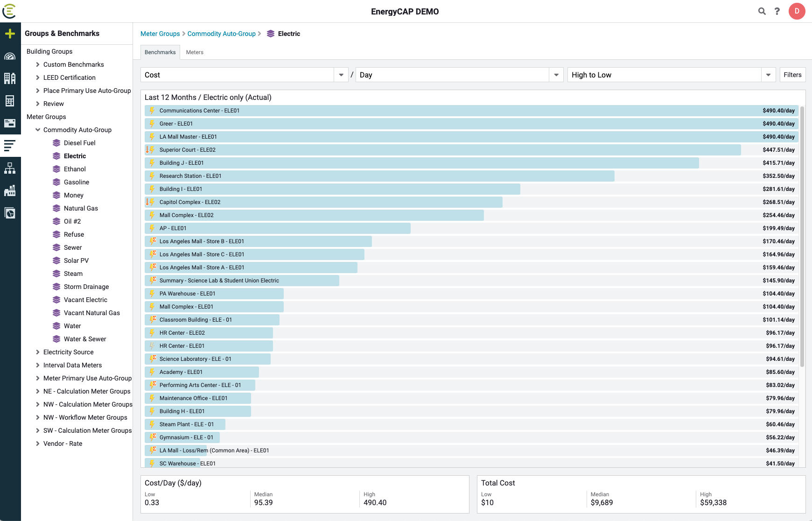The width and height of the screenshot is (812, 521).
Task: Open the Cost metric dropdown
Action: pyautogui.click(x=341, y=75)
